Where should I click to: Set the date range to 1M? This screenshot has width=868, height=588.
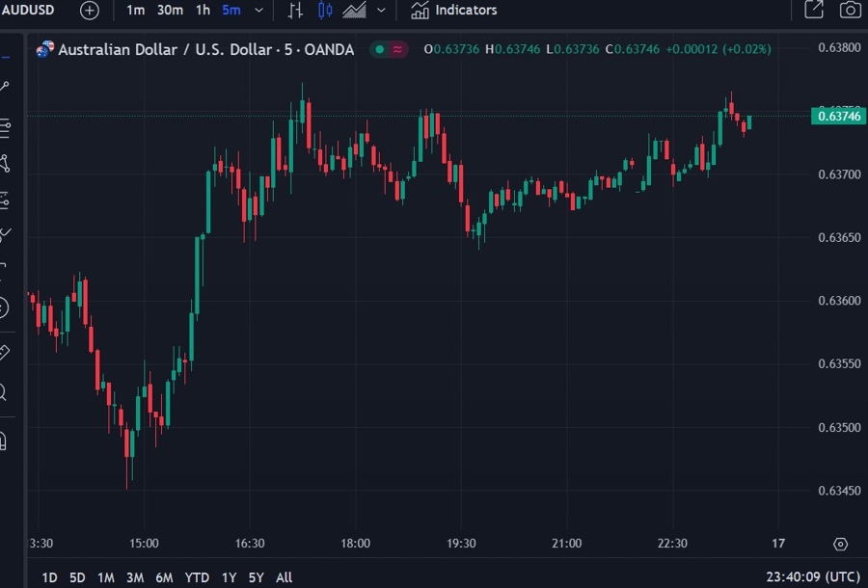pyautogui.click(x=106, y=577)
